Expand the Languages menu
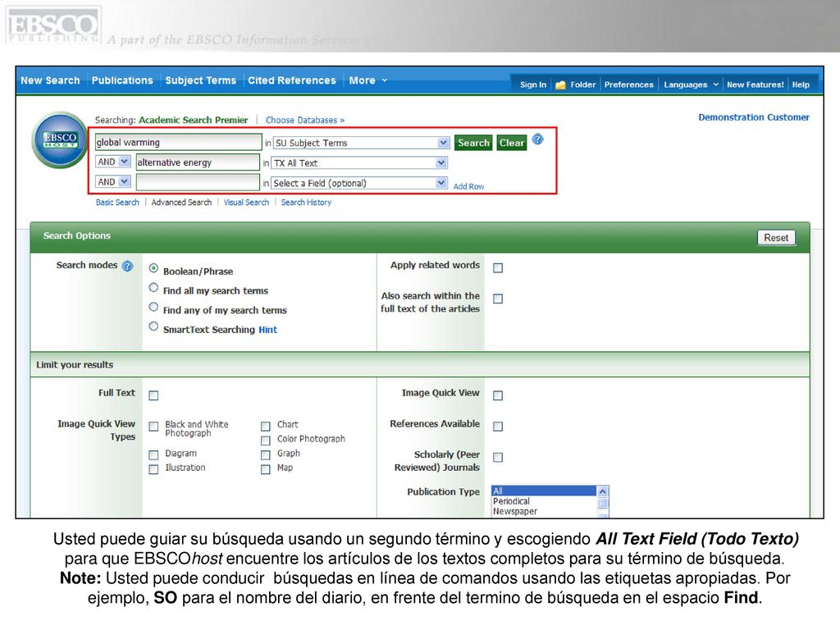 tap(691, 84)
